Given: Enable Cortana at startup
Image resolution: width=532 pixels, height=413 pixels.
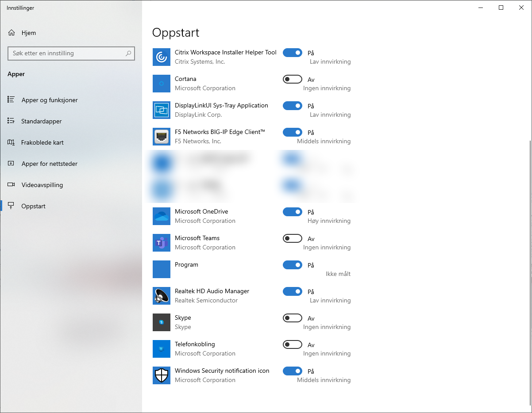Looking at the screenshot, I should (293, 79).
